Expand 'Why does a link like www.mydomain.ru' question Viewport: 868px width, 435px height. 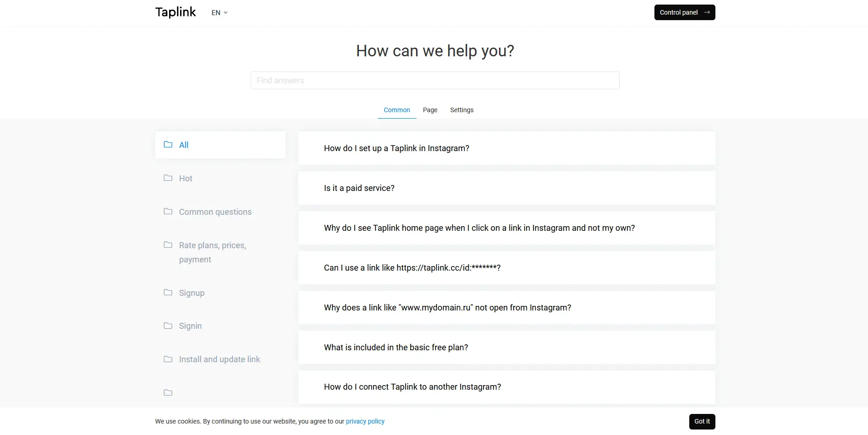506,308
